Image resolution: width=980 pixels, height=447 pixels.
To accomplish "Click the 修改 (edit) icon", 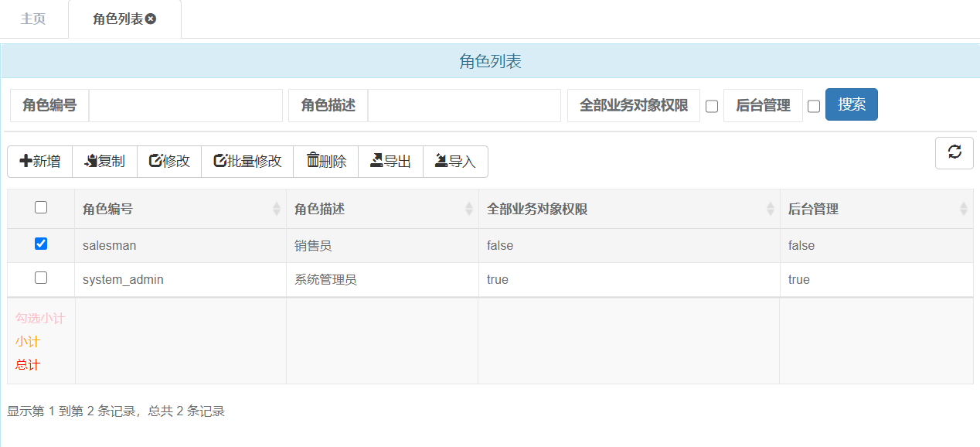I will coord(155,161).
